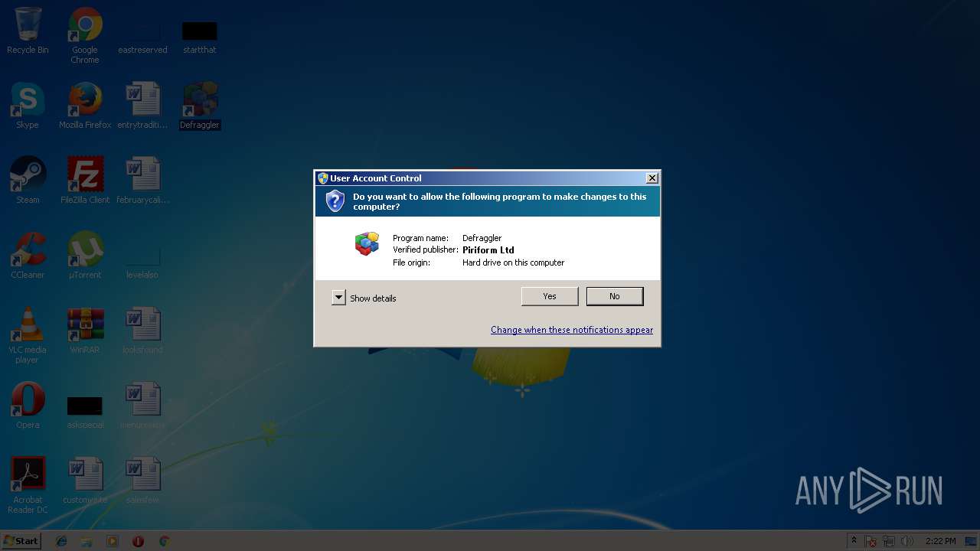Click the Action Center flag tray icon

[871, 541]
